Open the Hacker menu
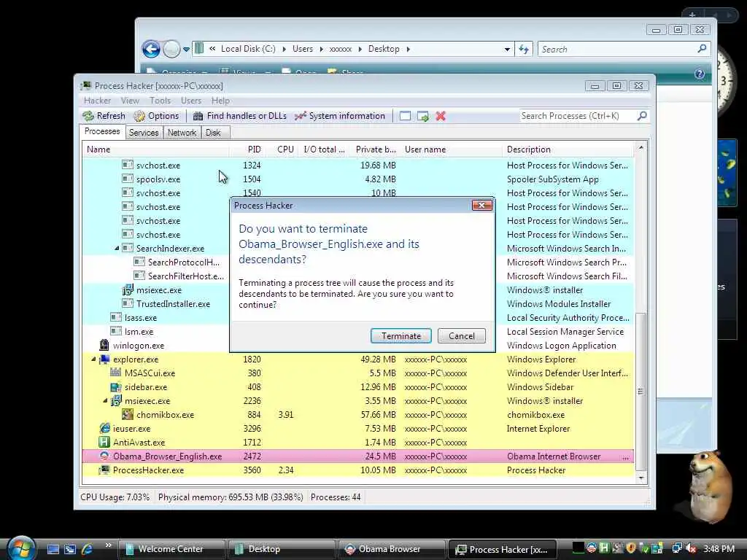 (97, 101)
